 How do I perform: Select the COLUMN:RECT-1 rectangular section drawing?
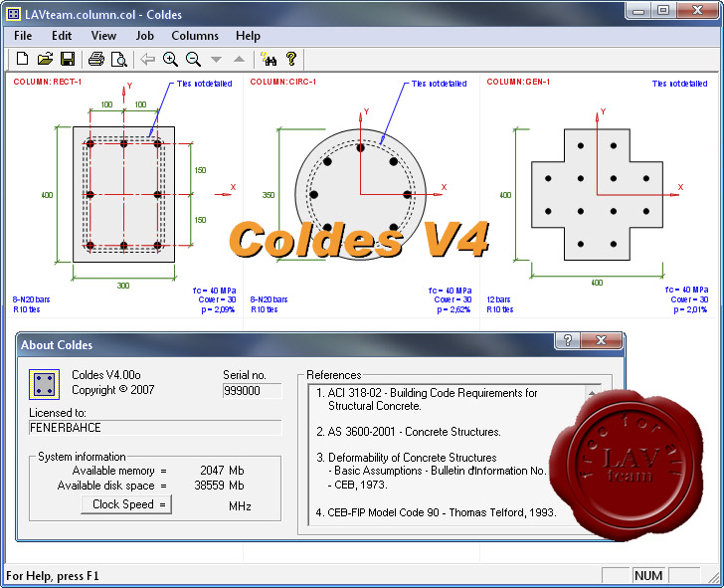click(x=123, y=194)
